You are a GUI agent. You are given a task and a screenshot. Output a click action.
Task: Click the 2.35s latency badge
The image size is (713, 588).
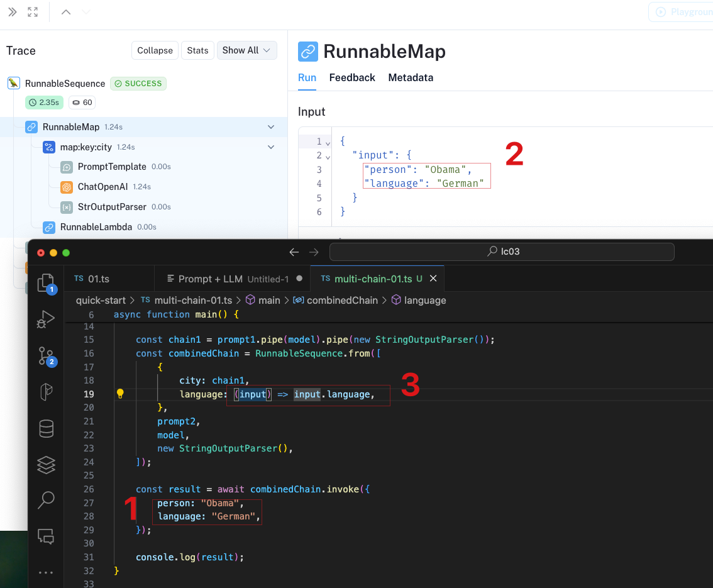44,103
